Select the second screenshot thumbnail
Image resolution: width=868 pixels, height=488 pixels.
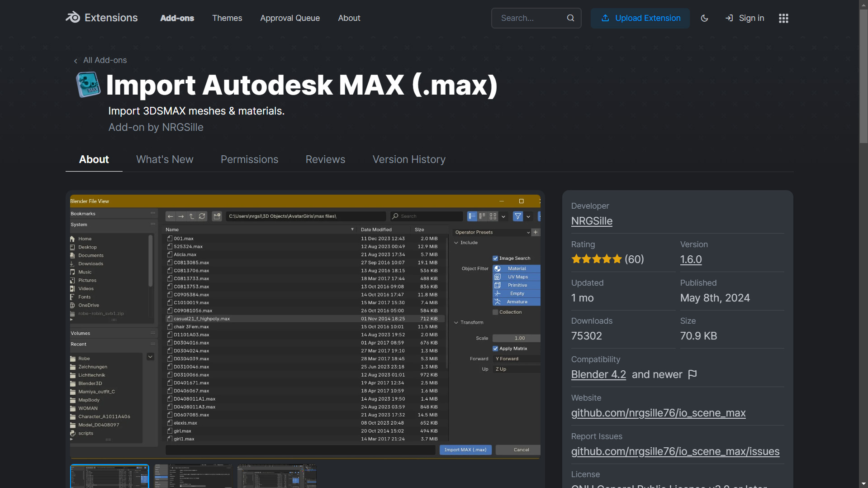click(193, 476)
